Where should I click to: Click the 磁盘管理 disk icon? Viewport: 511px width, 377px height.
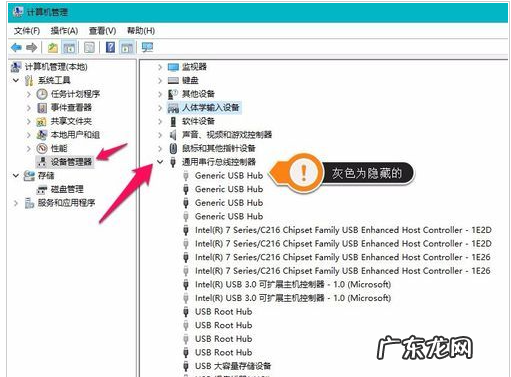coord(42,190)
